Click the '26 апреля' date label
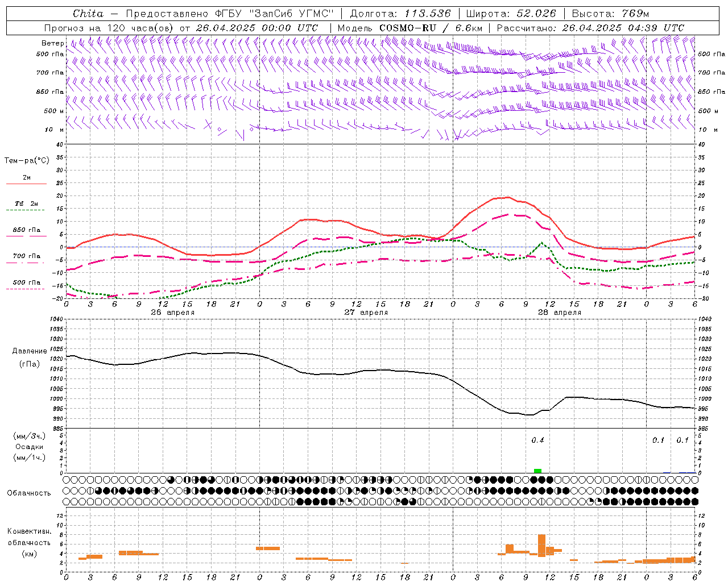Viewport: 728px width, 582px height. click(x=173, y=313)
